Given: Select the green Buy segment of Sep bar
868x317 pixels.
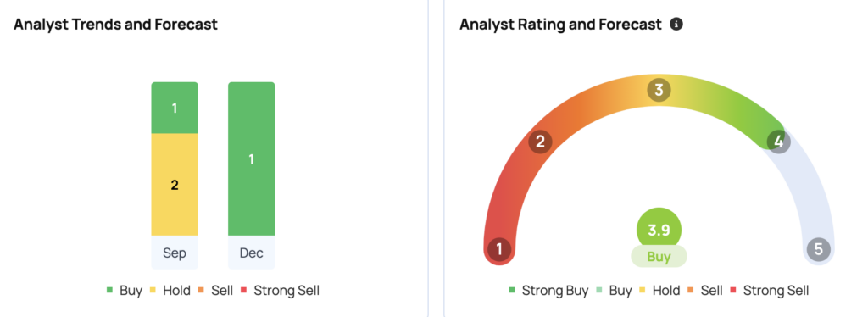Looking at the screenshot, I should [175, 108].
